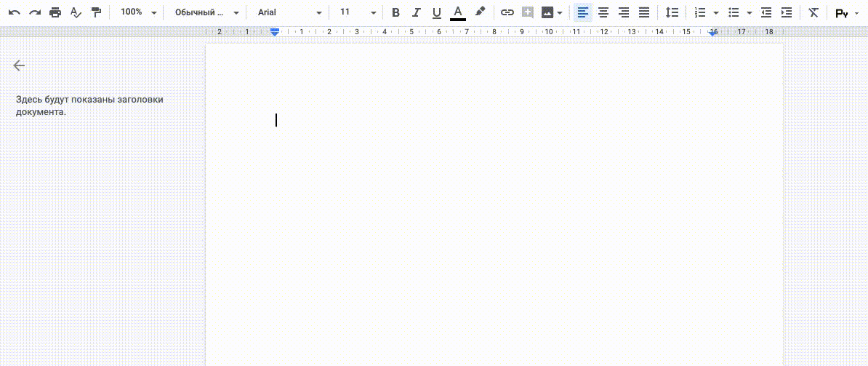Print the document using printer icon
The width and height of the screenshot is (868, 366).
pyautogui.click(x=55, y=12)
